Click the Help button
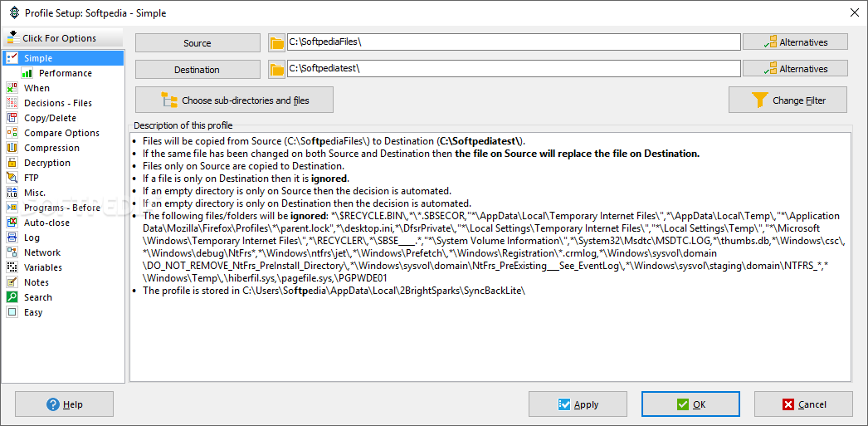The image size is (868, 426). pos(64,404)
